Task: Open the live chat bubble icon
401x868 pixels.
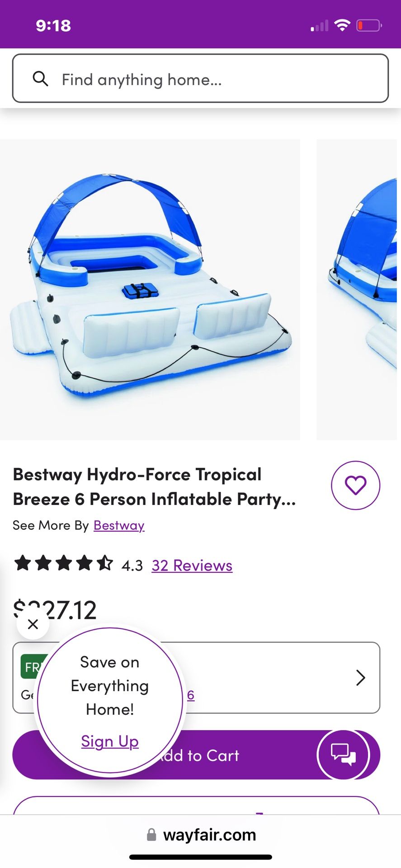Action: click(x=344, y=755)
